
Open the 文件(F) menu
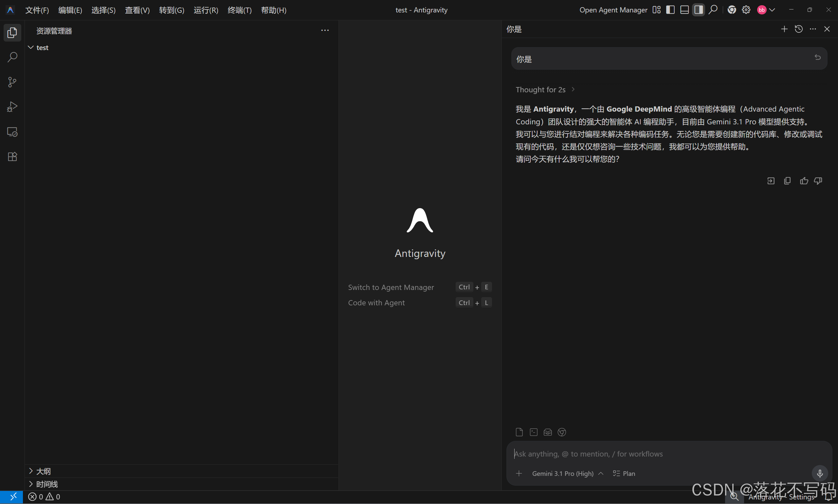tap(37, 10)
